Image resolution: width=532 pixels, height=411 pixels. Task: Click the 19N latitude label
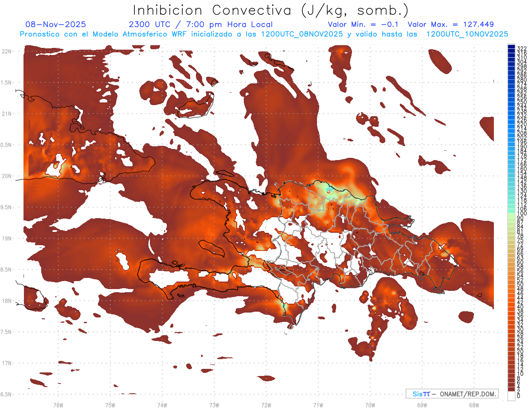[7, 238]
